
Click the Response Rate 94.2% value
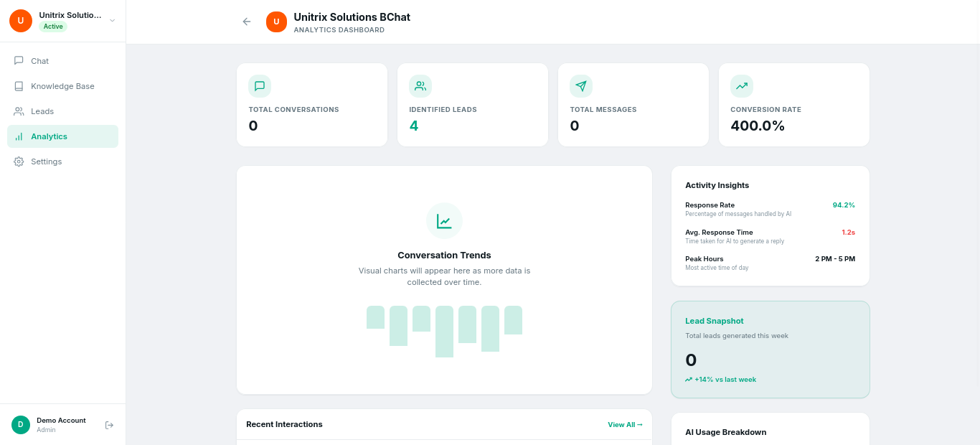844,205
